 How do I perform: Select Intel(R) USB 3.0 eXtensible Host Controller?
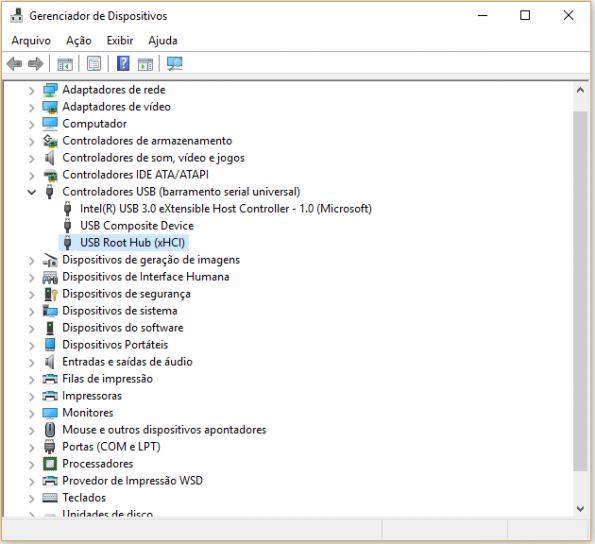[226, 209]
